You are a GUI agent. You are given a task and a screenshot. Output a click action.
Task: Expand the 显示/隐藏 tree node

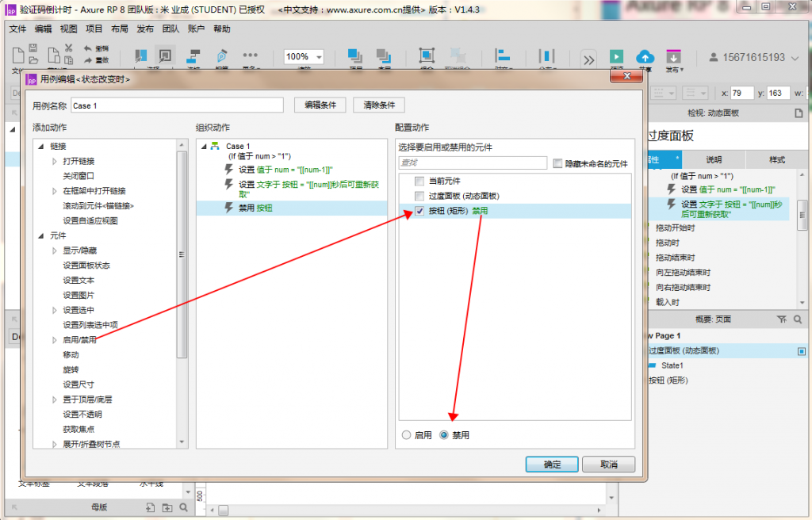55,250
